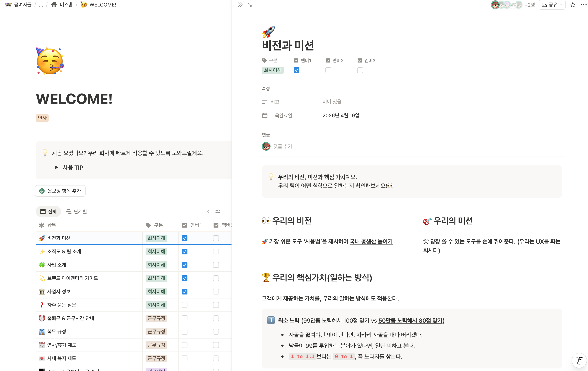Viewport: 588px width, 371px height.
Task: Uncheck 멤버1 for 조직도 & 팀 소개 row
Action: coord(184,251)
